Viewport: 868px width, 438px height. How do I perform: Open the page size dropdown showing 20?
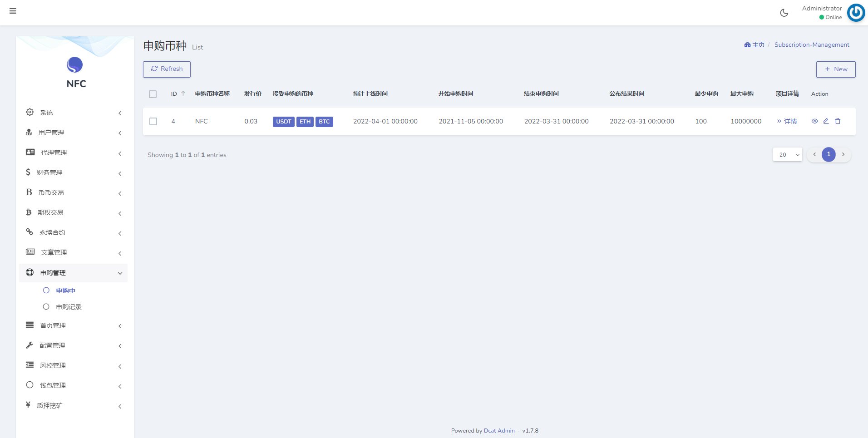[787, 155]
